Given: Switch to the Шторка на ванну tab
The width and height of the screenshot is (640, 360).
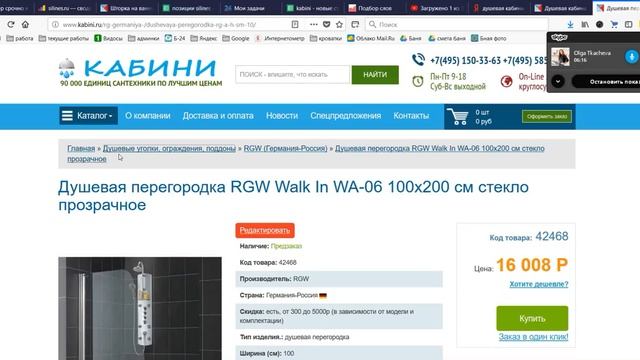Looking at the screenshot, I should point(127,8).
